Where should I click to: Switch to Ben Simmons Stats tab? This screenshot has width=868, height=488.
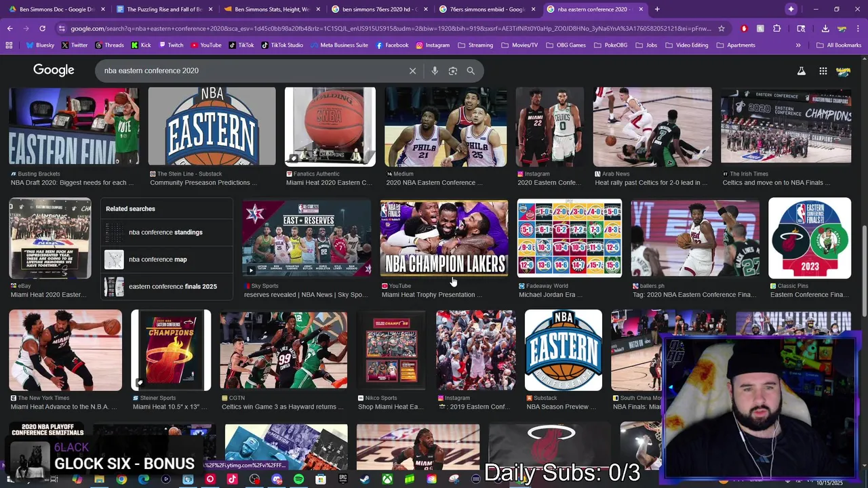(x=273, y=9)
